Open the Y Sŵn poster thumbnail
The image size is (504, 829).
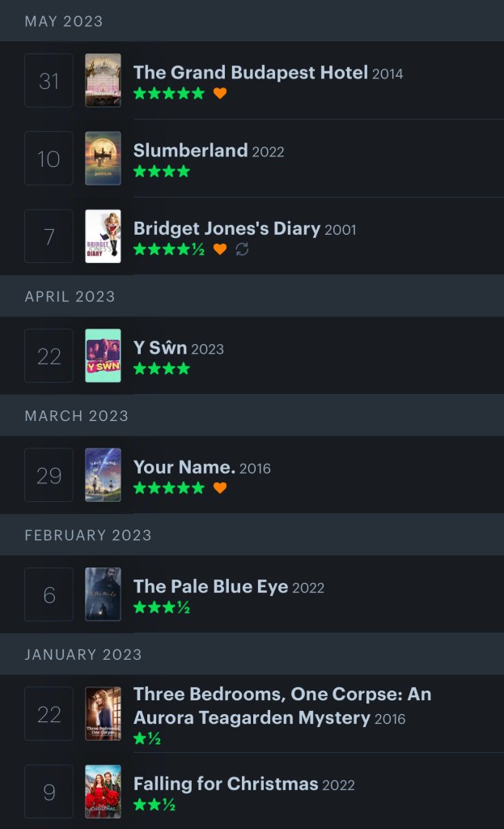point(103,355)
